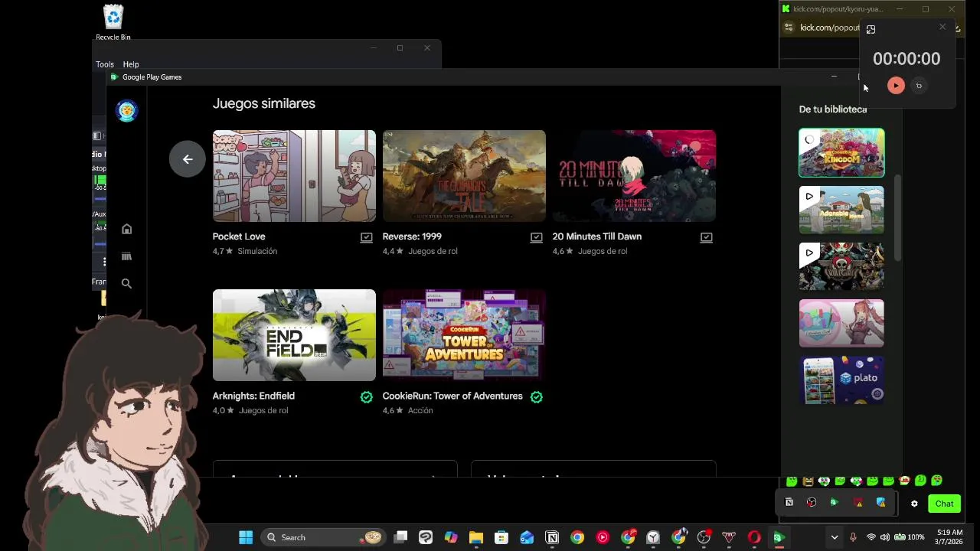980x551 pixels.
Task: Expand the timer widget with the expand icon
Action: [x=871, y=29]
